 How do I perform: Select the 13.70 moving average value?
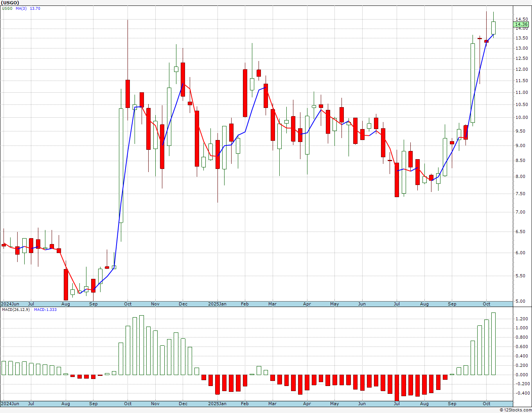click(35, 9)
